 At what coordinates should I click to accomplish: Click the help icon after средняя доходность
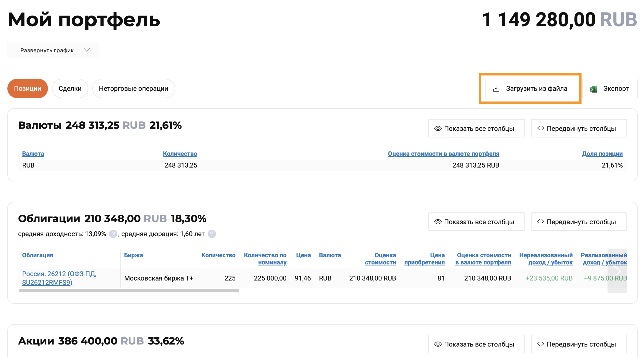tap(113, 234)
